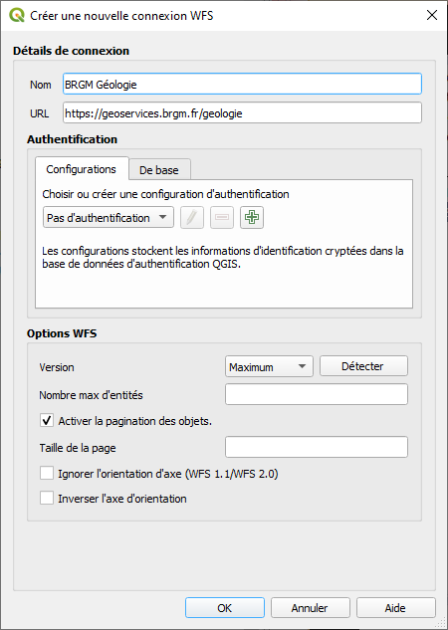Focus the Nom text field
This screenshot has width=448, height=630.
(242, 84)
